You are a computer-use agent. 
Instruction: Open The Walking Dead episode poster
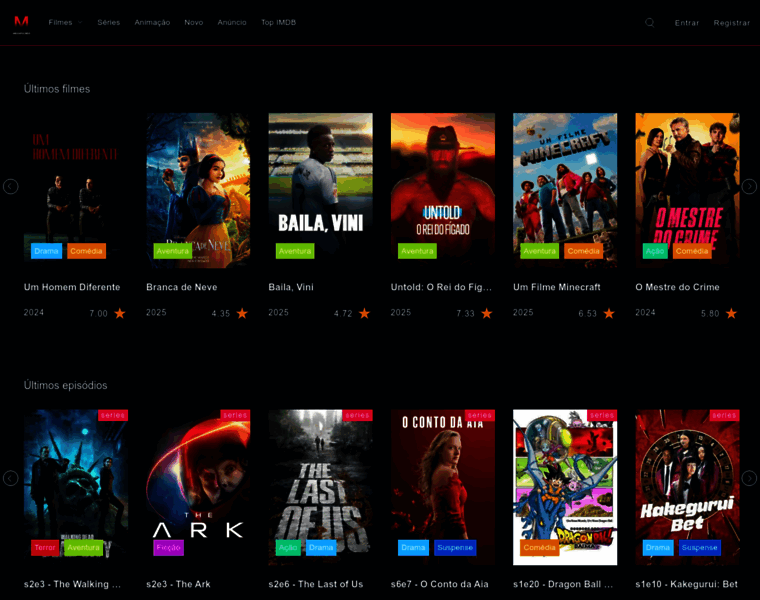click(76, 487)
